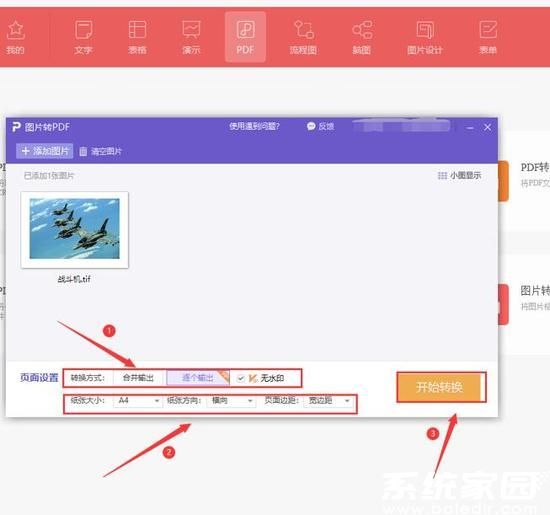The height and width of the screenshot is (515, 550).
Task: Open the 流程图 flowchart icon
Action: tap(303, 37)
